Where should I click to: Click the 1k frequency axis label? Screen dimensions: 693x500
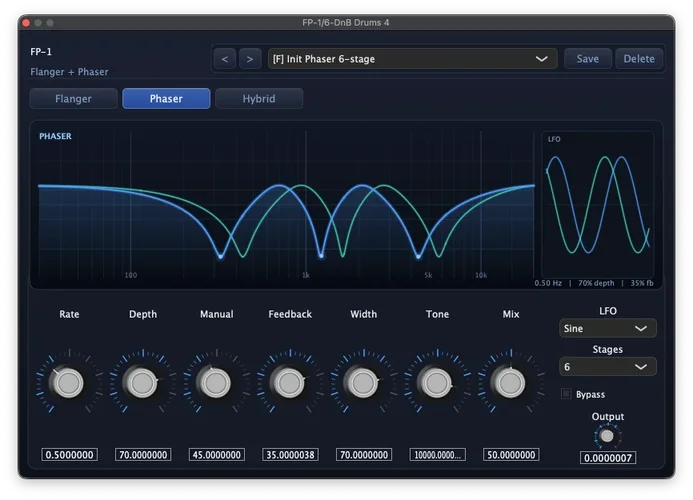[x=306, y=275]
